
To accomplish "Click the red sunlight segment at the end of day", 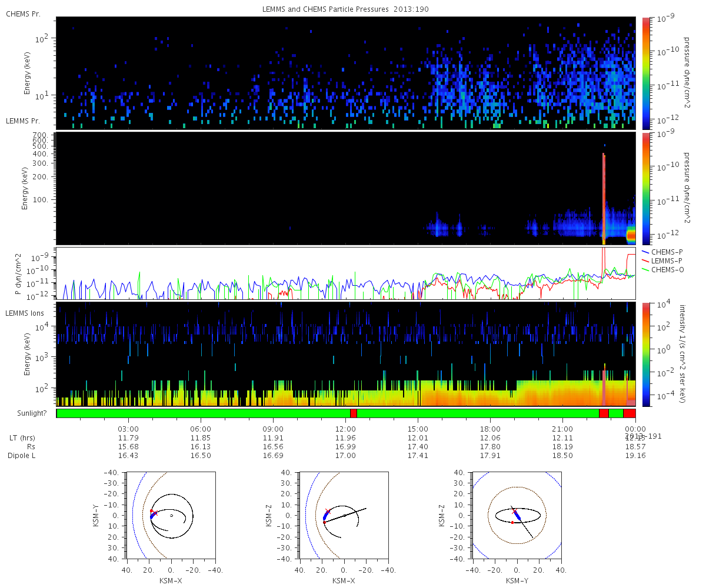I will (x=629, y=413).
